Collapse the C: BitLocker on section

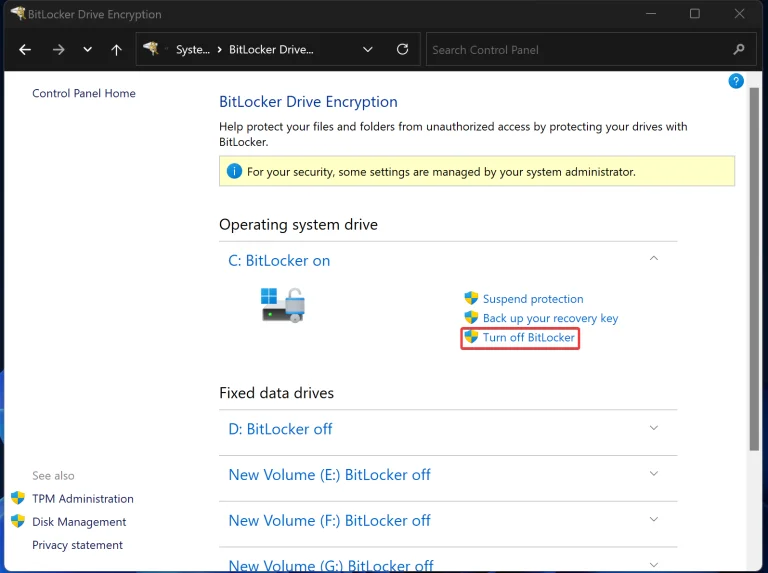653,258
